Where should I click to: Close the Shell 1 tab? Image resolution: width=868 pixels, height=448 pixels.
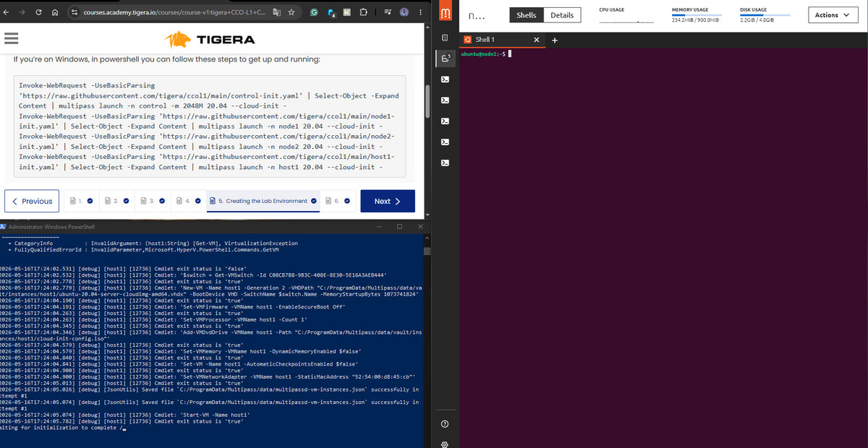(x=536, y=40)
